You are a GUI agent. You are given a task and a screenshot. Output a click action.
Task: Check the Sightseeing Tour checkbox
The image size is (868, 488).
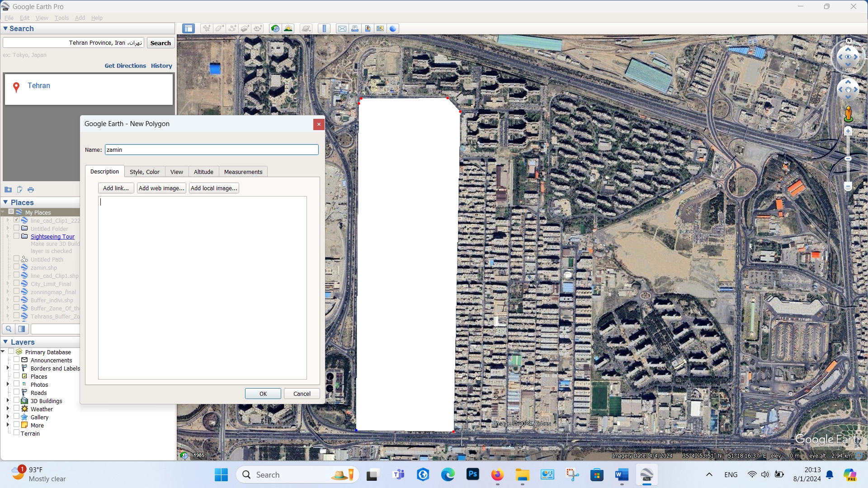tap(16, 236)
